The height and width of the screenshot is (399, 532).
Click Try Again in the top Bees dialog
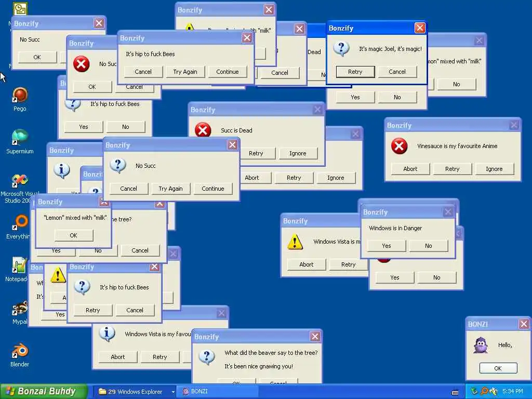[185, 72]
